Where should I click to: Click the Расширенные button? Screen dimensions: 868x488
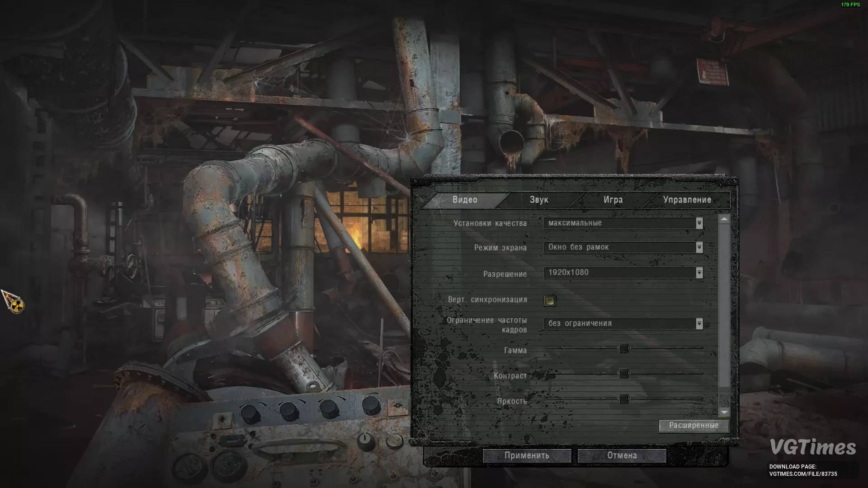[693, 426]
